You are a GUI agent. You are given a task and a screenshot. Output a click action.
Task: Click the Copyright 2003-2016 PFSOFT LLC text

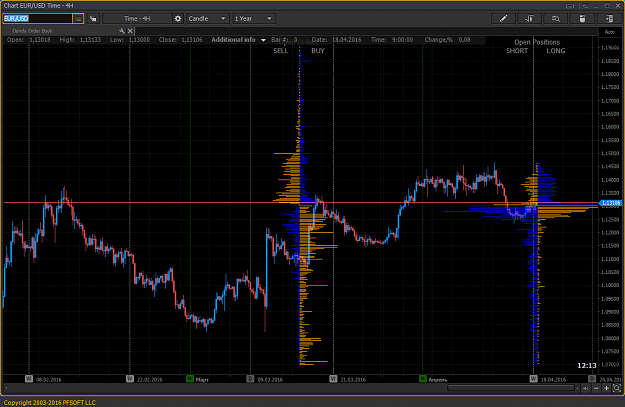pos(50,403)
